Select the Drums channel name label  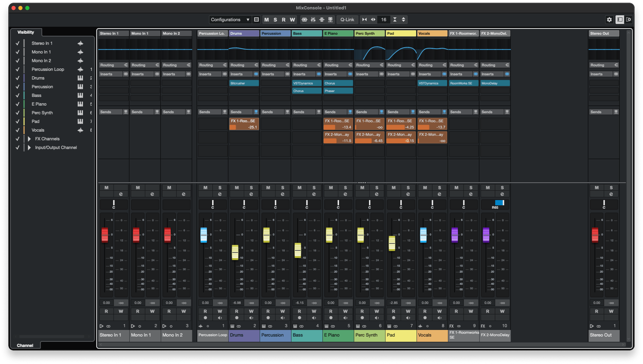244,336
